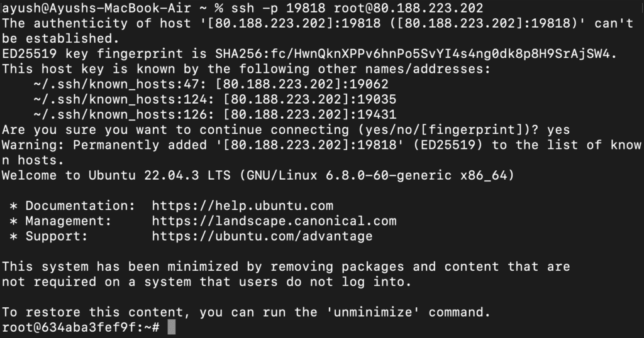The height and width of the screenshot is (338, 644).
Task: Click the '* Documentation:' label
Action: 72,205
